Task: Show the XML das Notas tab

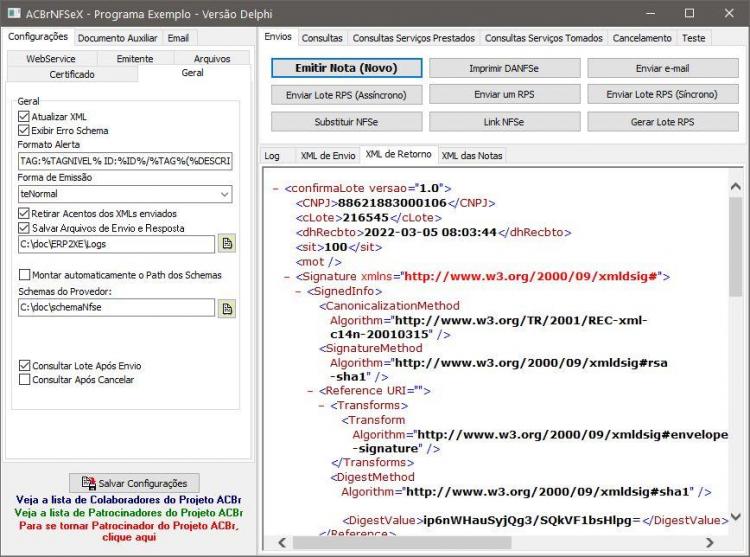Action: pos(472,155)
